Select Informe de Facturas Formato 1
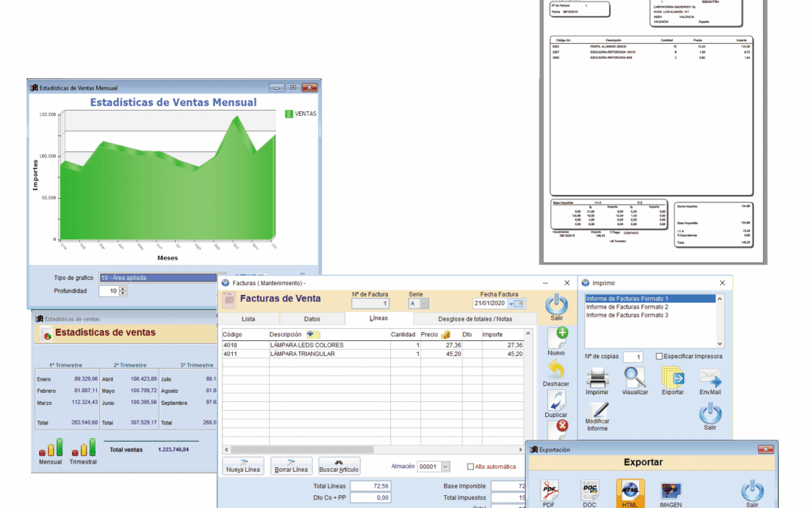Viewport: 812px width, 508px height. click(650, 299)
